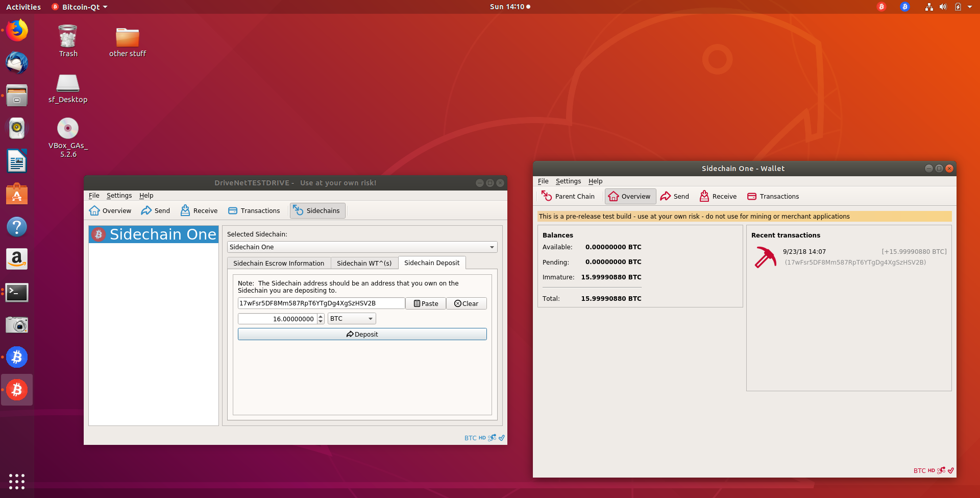Click sync checkmark icon in DriveNet status bar
Screen dimensions: 980x498
pos(502,438)
